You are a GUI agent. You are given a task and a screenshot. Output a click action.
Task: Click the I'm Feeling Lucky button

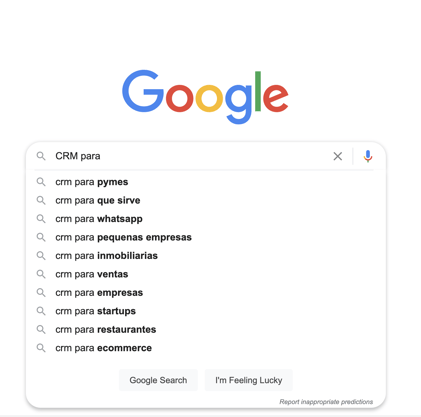pyautogui.click(x=249, y=380)
